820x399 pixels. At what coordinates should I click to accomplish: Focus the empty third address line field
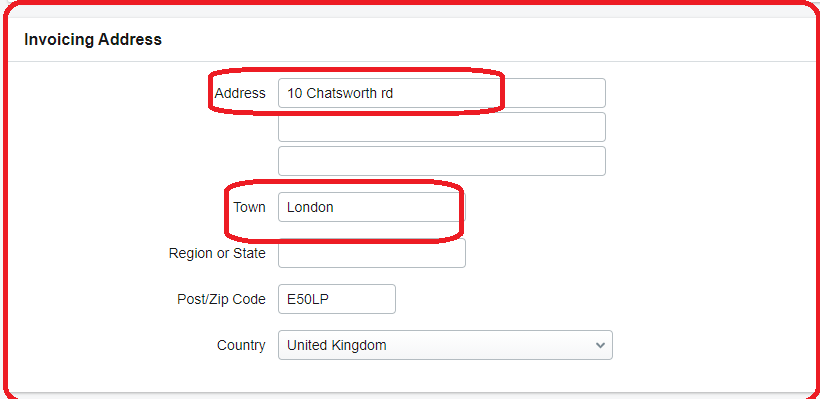click(x=442, y=161)
